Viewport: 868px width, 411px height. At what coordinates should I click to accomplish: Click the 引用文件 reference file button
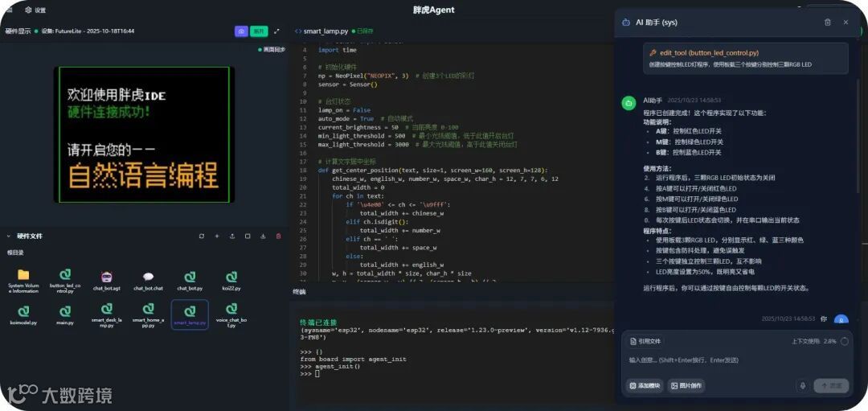(645, 342)
